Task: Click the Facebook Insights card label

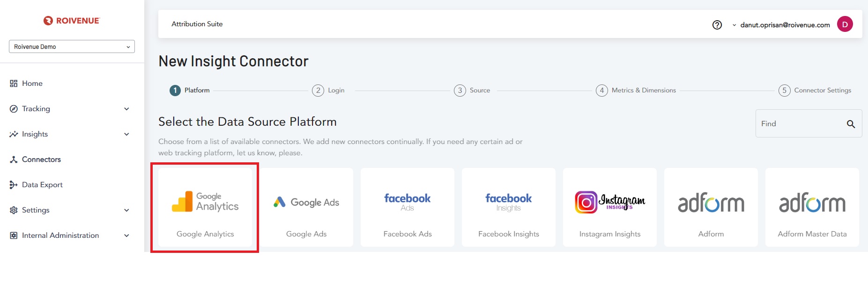Action: (x=509, y=234)
